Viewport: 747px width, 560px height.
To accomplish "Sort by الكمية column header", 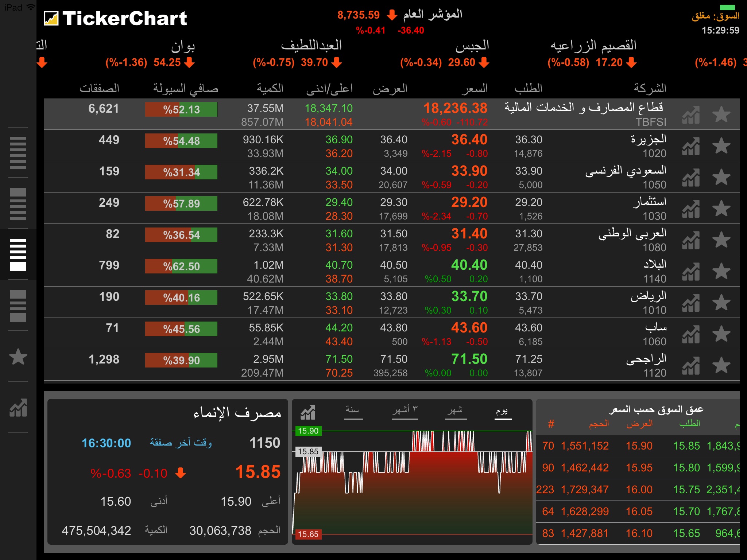I will [x=270, y=88].
